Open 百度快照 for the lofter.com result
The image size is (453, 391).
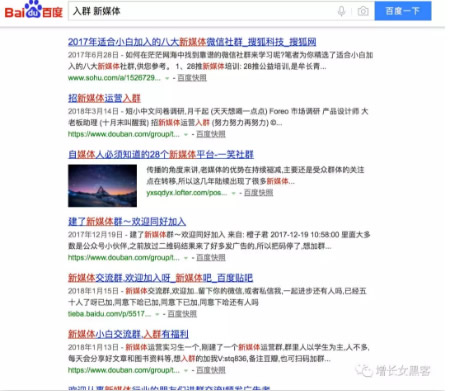click(x=258, y=193)
